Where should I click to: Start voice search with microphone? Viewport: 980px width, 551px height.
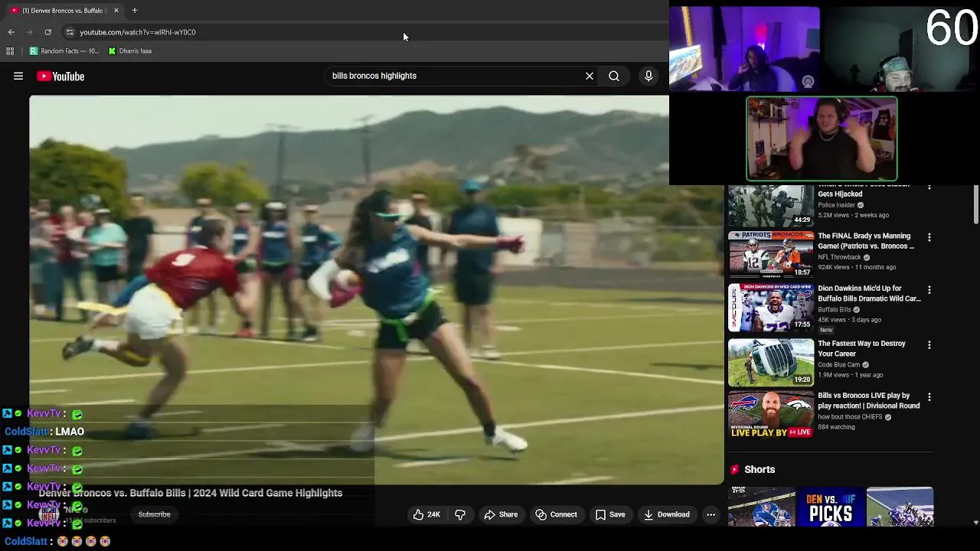point(648,76)
